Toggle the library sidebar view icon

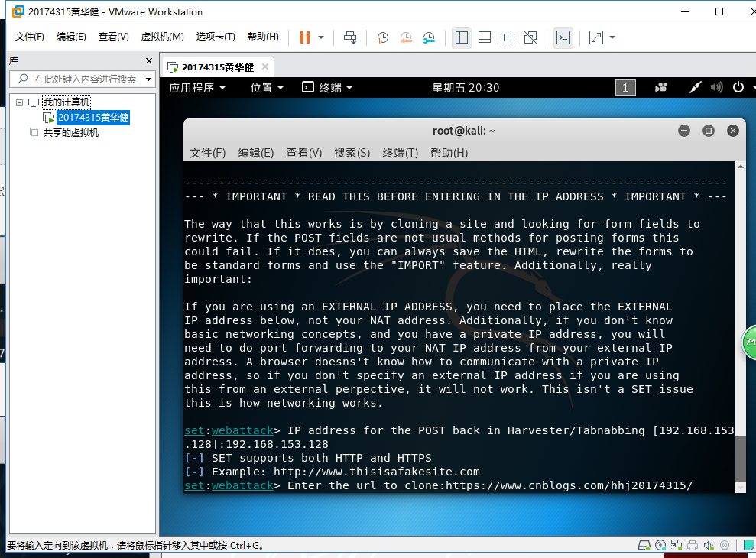(462, 37)
